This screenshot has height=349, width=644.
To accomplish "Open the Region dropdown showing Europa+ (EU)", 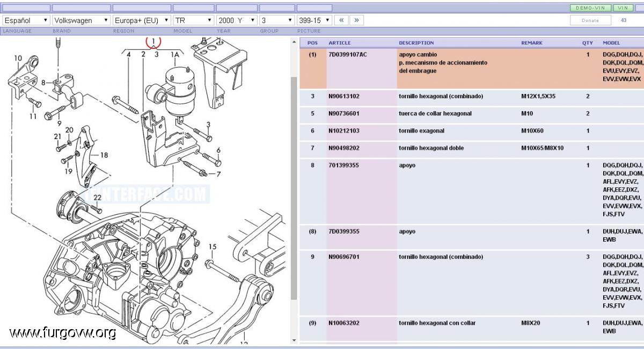I will tap(142, 20).
